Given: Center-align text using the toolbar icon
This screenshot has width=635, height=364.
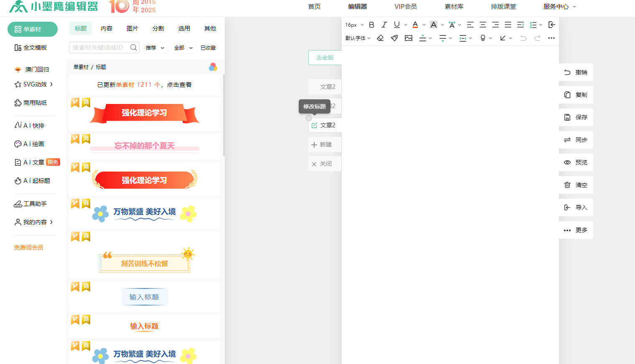Looking at the screenshot, I should point(483,25).
